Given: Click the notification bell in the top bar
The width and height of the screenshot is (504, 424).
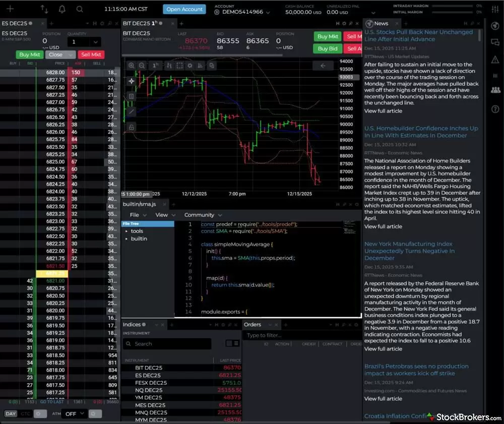Looking at the screenshot, I should pyautogui.click(x=61, y=9).
